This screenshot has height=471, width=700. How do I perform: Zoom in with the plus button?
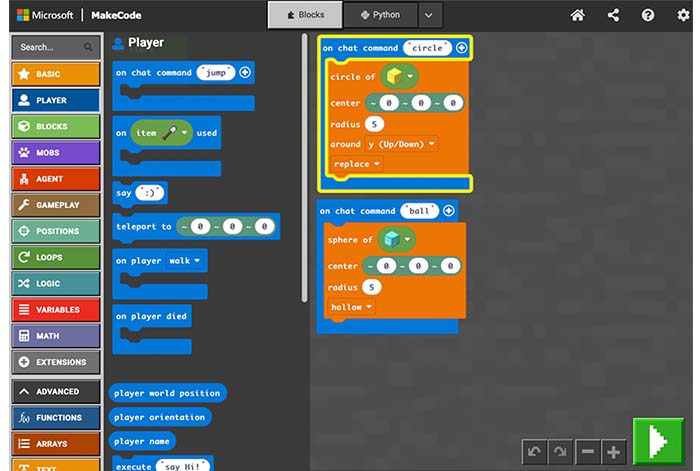pyautogui.click(x=613, y=452)
